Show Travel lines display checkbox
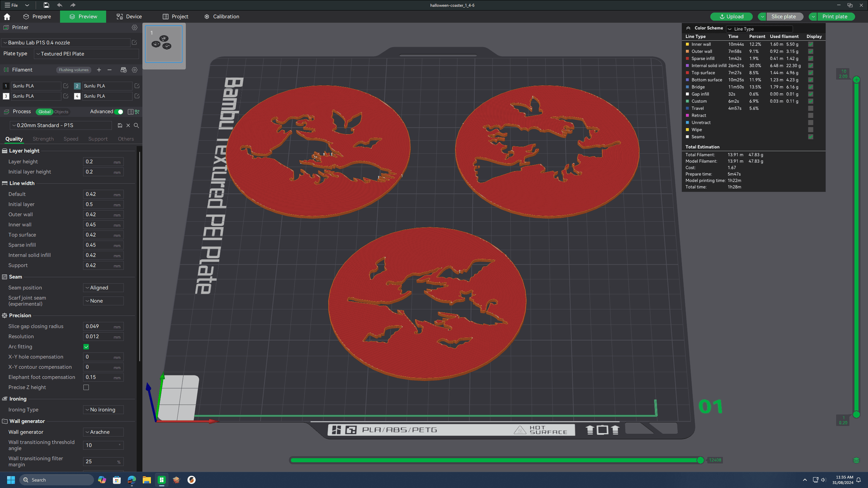Viewport: 868px width, 488px height. pyautogui.click(x=811, y=108)
